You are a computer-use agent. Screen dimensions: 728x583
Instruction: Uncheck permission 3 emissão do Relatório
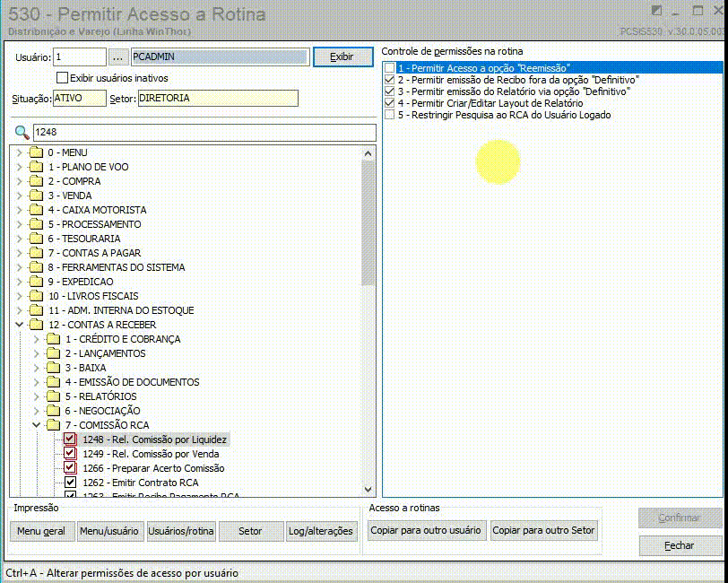tap(389, 91)
